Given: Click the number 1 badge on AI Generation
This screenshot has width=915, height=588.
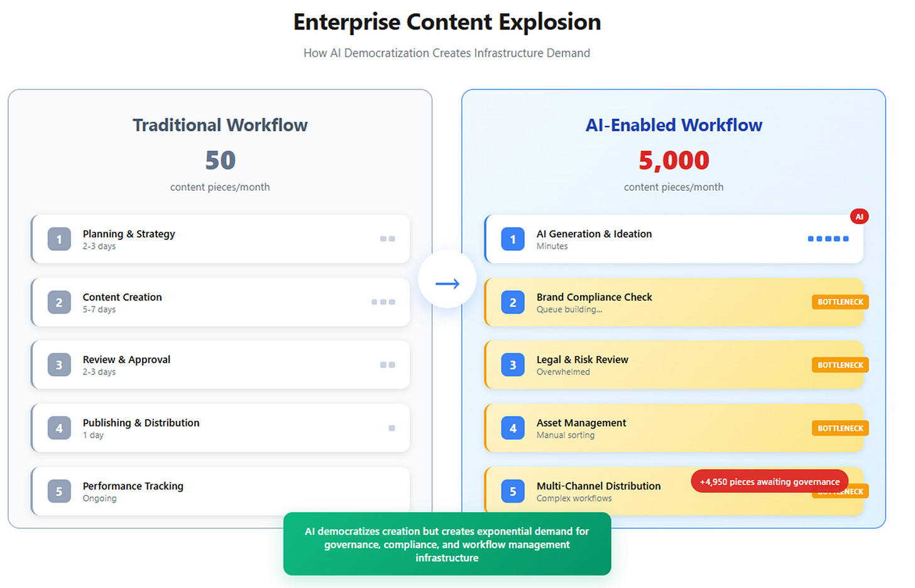Looking at the screenshot, I should point(513,239).
